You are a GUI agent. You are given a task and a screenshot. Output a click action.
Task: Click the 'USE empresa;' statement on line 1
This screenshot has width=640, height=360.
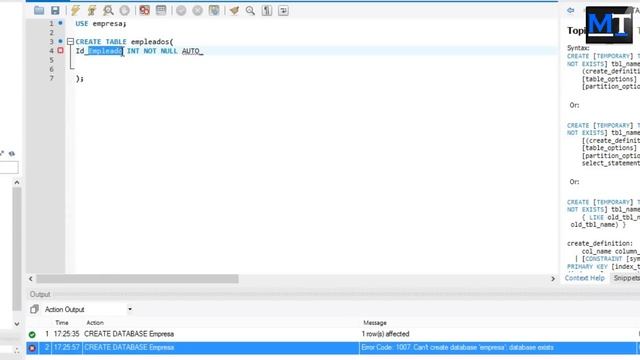coord(101,24)
